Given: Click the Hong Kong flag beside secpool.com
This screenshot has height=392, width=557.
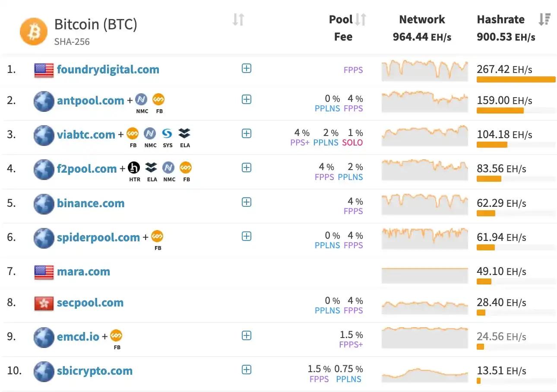Looking at the screenshot, I should pos(44,303).
